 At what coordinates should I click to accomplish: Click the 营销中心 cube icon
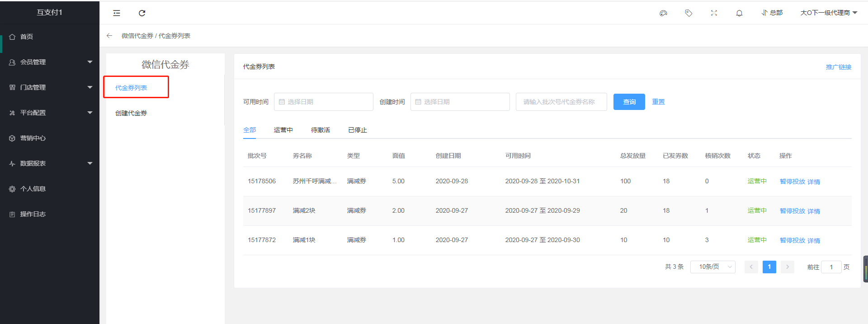point(12,138)
